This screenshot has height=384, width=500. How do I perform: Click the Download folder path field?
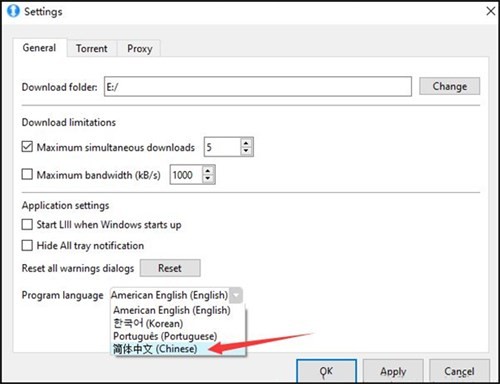pyautogui.click(x=258, y=87)
